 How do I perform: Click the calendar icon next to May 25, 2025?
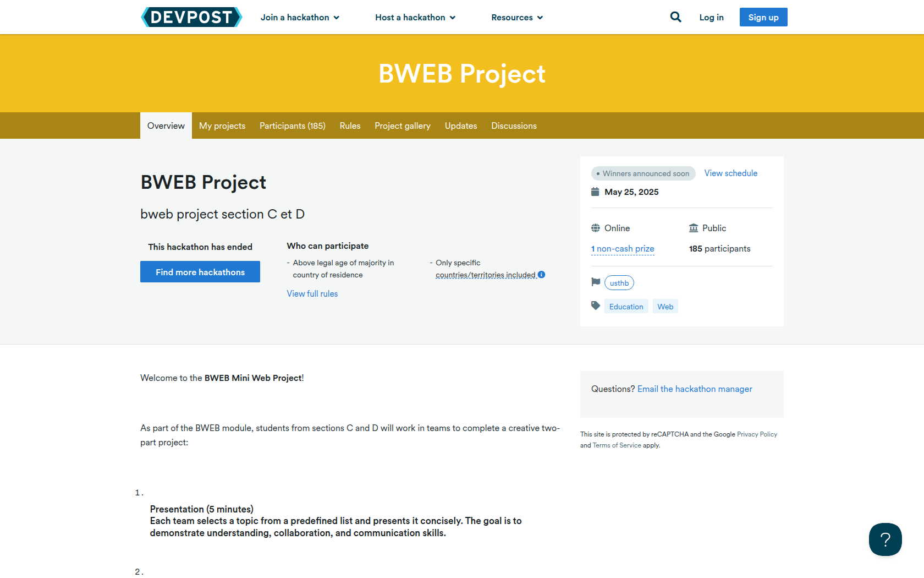595,192
